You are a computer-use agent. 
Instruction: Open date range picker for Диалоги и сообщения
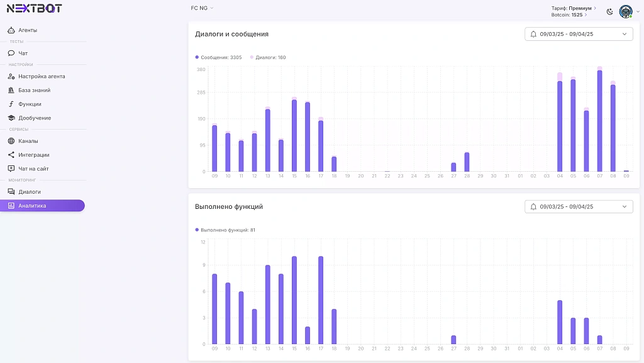579,34
